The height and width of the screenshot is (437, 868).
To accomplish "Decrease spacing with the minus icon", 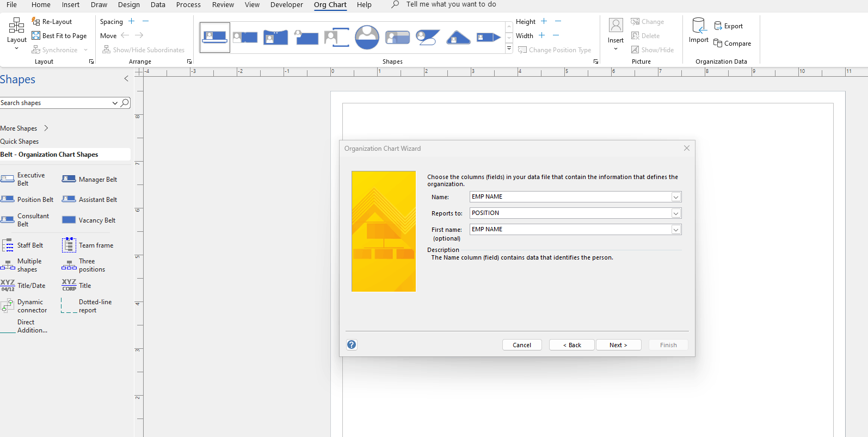I will pos(145,21).
